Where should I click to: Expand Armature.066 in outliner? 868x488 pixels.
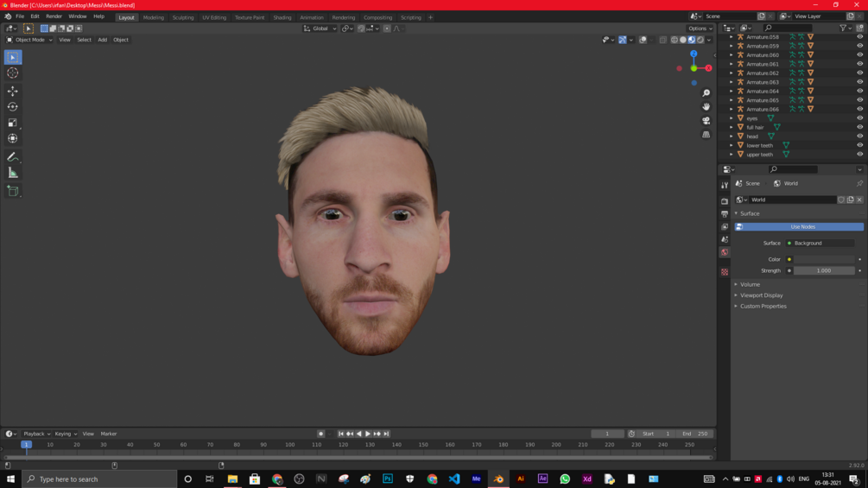click(732, 109)
